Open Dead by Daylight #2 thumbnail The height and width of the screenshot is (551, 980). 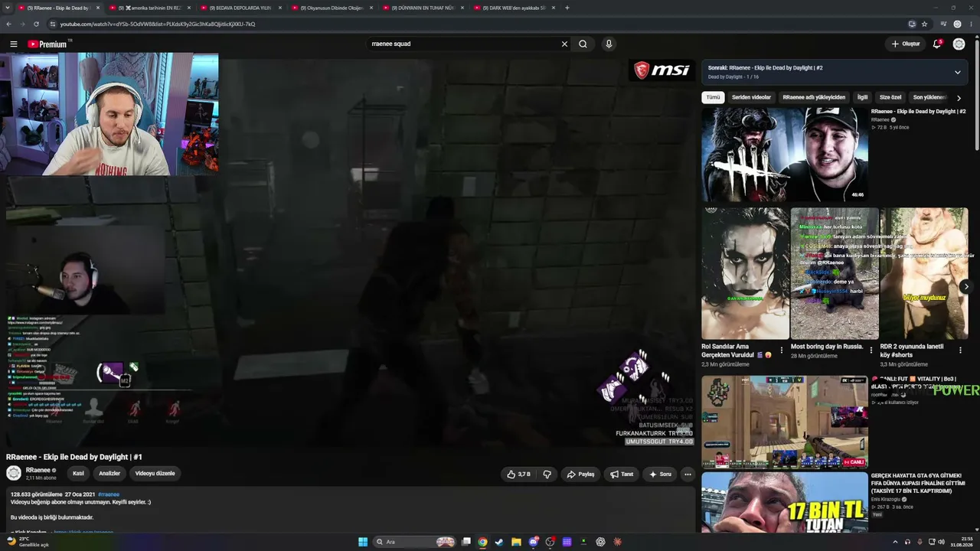pyautogui.click(x=785, y=154)
